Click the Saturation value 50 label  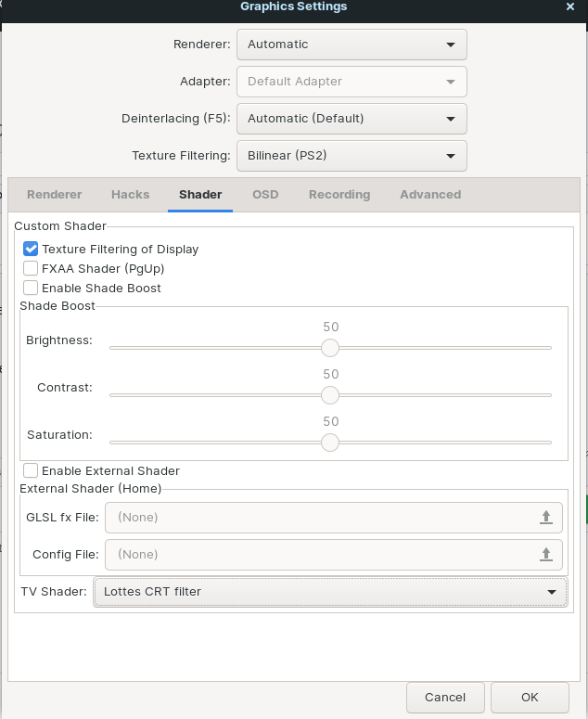(x=331, y=421)
